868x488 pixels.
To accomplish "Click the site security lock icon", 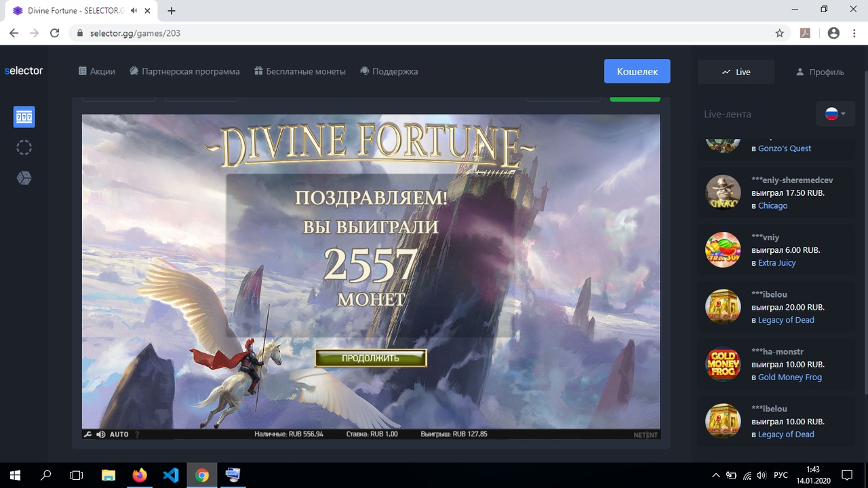I will 80,33.
